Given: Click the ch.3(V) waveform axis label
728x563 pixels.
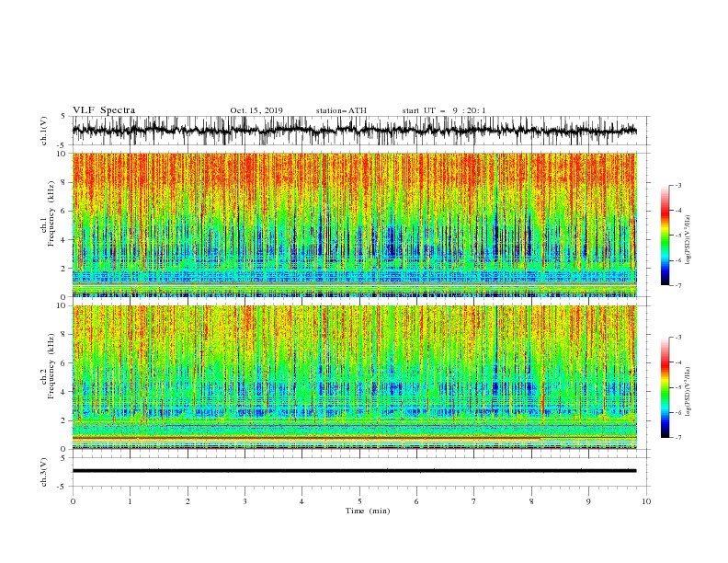Looking at the screenshot, I should [43, 472].
